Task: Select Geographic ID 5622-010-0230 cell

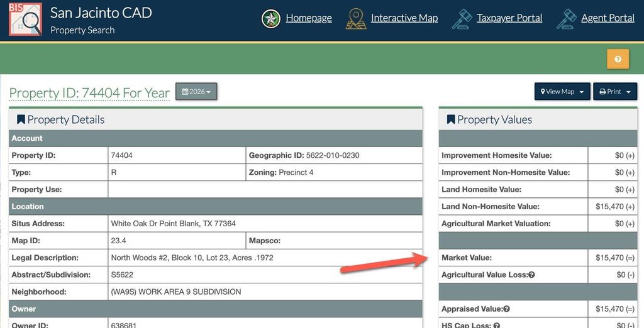Action: click(334, 155)
